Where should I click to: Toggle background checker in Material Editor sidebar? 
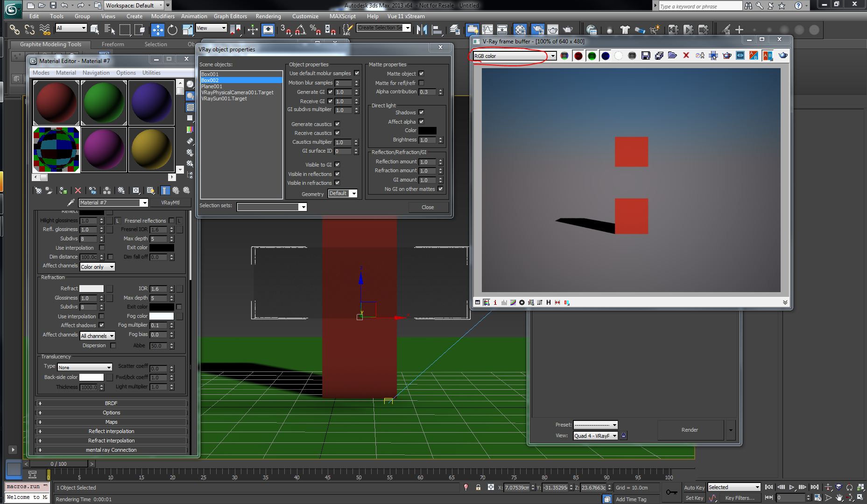pos(190,107)
